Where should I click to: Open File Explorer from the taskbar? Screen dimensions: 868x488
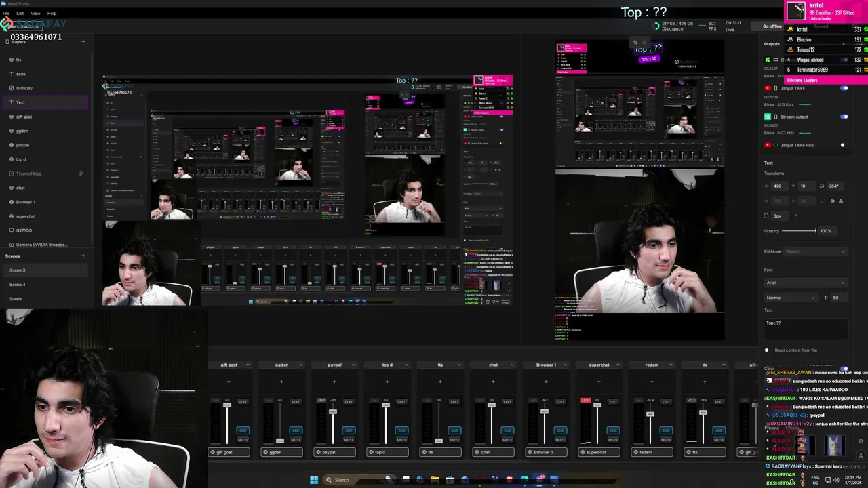[435, 480]
